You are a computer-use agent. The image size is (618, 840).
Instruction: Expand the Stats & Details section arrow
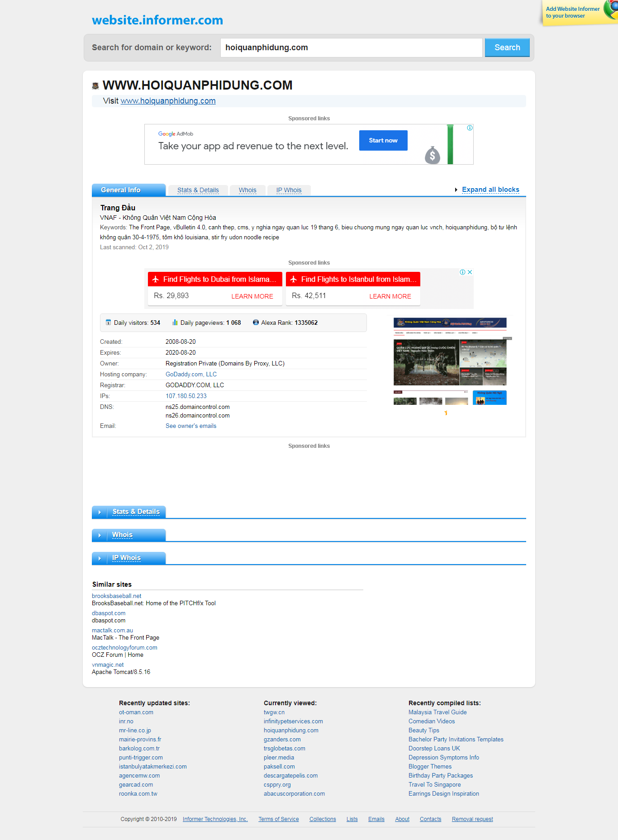(100, 512)
